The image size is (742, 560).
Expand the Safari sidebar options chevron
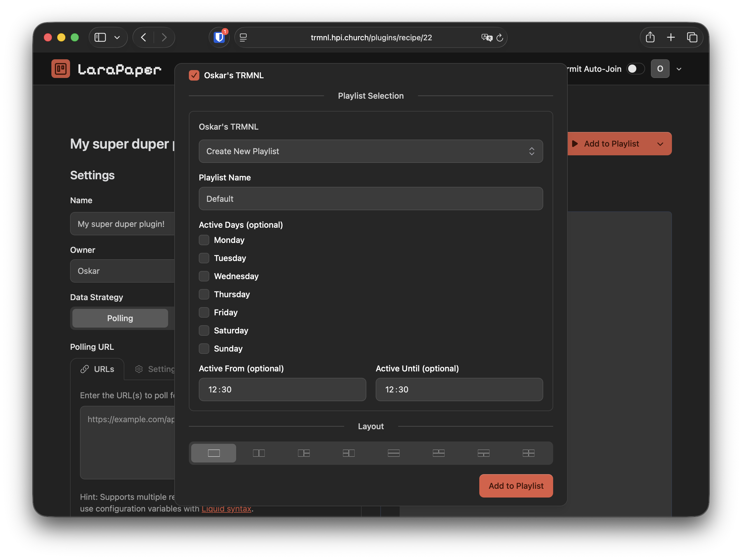[x=117, y=38]
